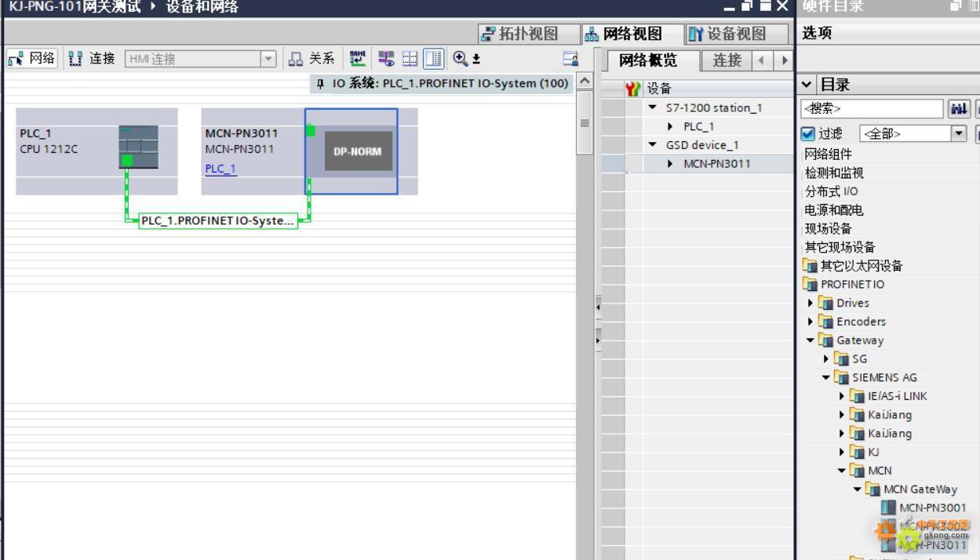This screenshot has height=560, width=980.
Task: Click the assign device NAME icon
Action: pos(358,59)
